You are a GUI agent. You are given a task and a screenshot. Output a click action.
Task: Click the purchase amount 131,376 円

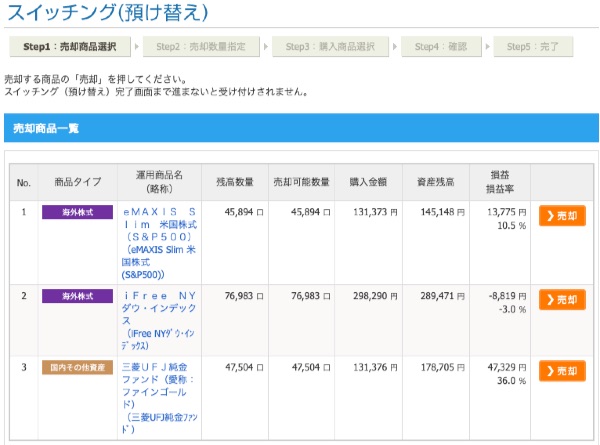[x=375, y=367]
